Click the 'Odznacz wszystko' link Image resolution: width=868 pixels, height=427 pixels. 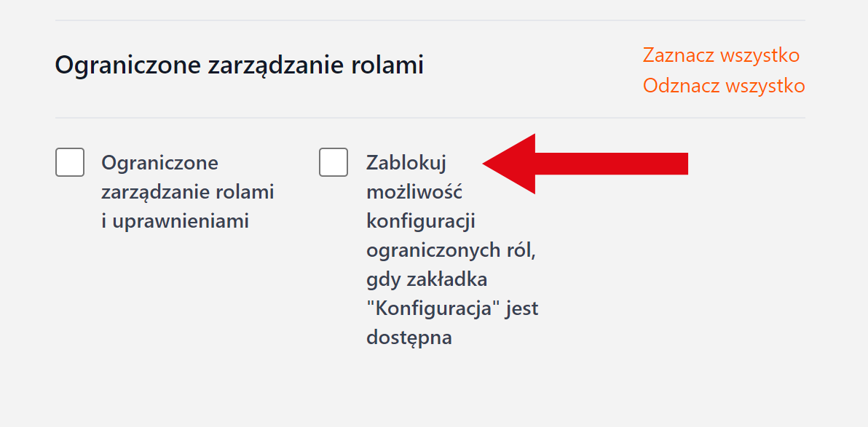coord(724,86)
